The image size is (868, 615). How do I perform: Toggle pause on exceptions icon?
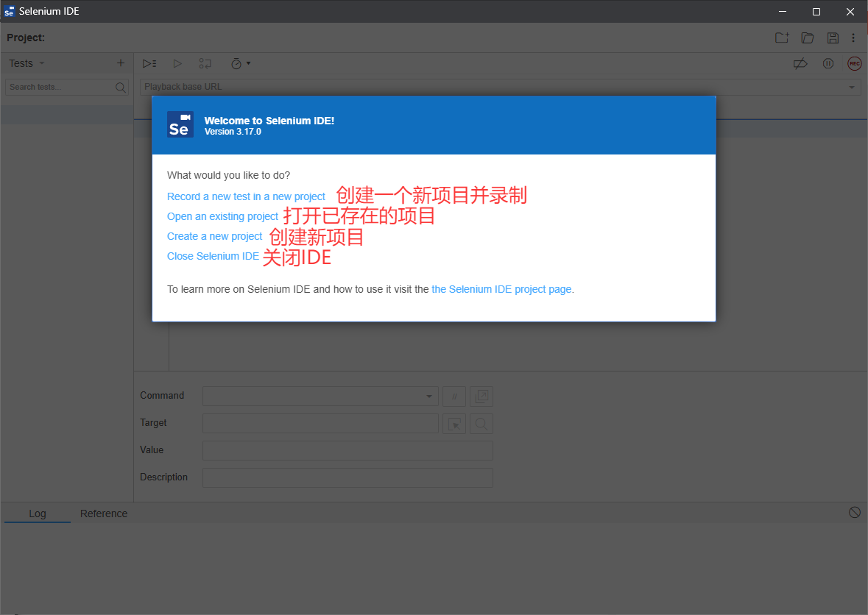(828, 63)
